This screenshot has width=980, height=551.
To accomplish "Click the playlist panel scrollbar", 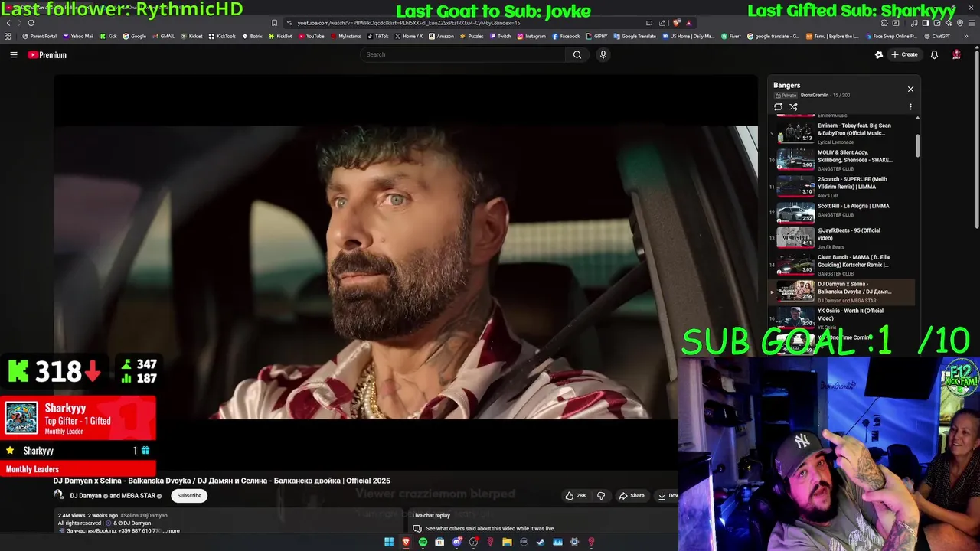I will coord(917,145).
